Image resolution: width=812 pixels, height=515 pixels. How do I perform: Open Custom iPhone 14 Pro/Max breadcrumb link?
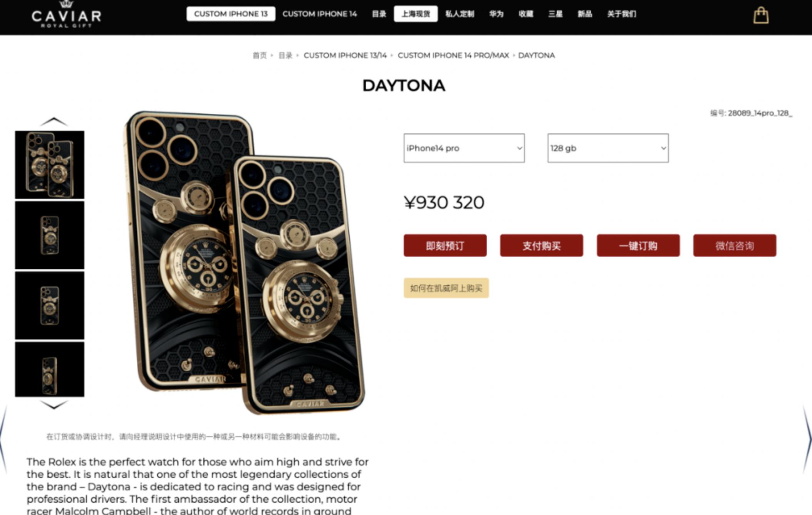[x=453, y=56]
